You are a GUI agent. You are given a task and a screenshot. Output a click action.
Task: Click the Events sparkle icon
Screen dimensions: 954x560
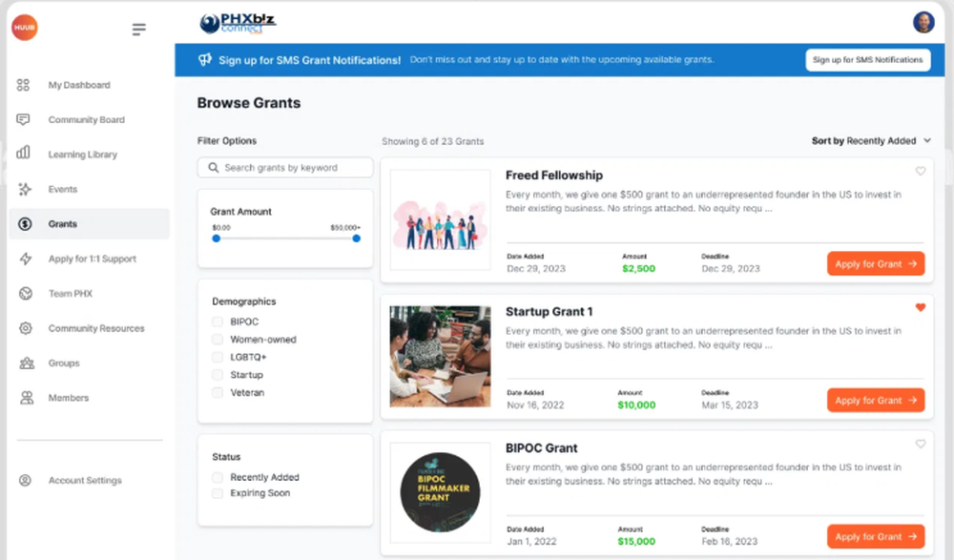[x=25, y=189]
